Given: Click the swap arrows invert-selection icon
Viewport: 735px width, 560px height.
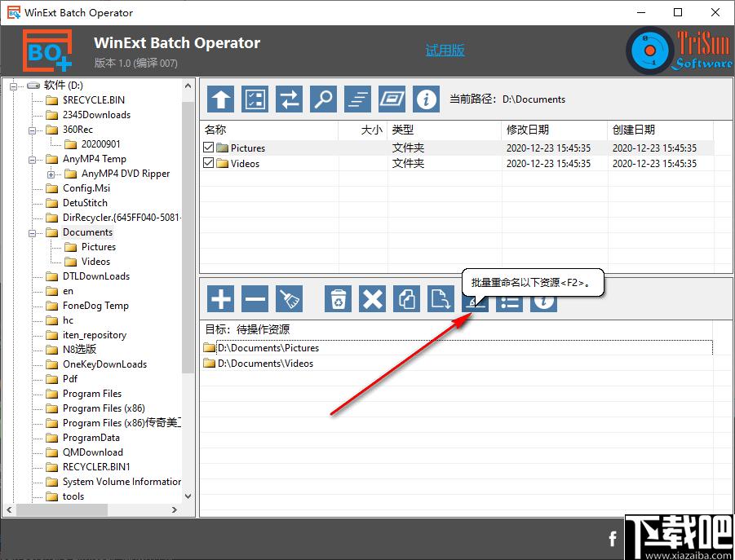Looking at the screenshot, I should (289, 99).
